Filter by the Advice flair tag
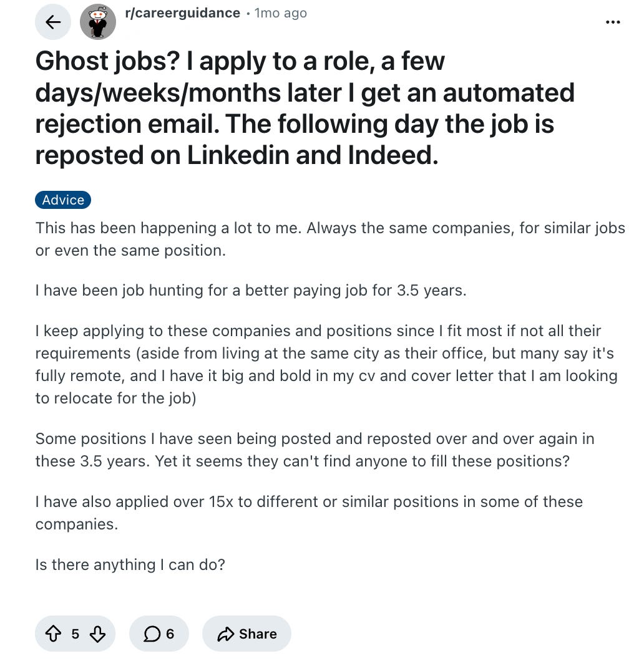Screen dimensions: 644x666 pyautogui.click(x=63, y=200)
